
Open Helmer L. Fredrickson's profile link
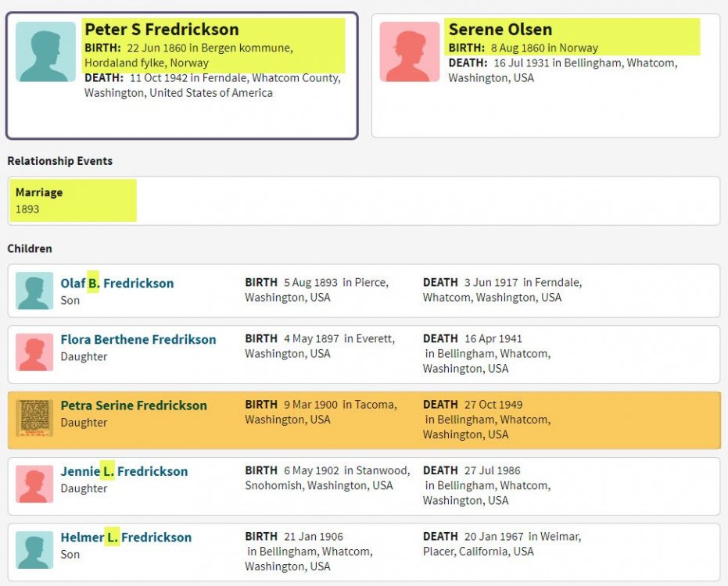[x=126, y=537]
